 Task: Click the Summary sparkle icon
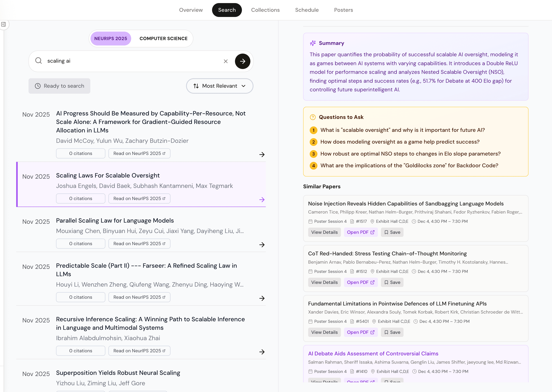coord(313,43)
